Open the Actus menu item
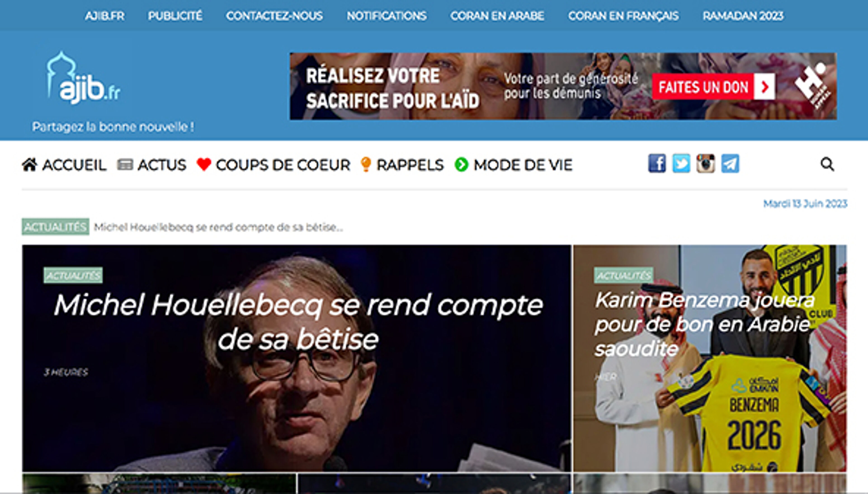 (x=162, y=165)
